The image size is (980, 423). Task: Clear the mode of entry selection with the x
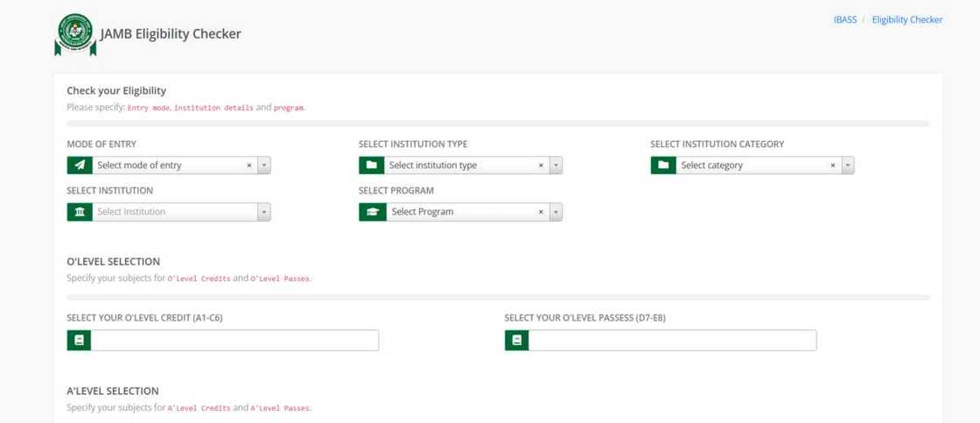pyautogui.click(x=248, y=166)
